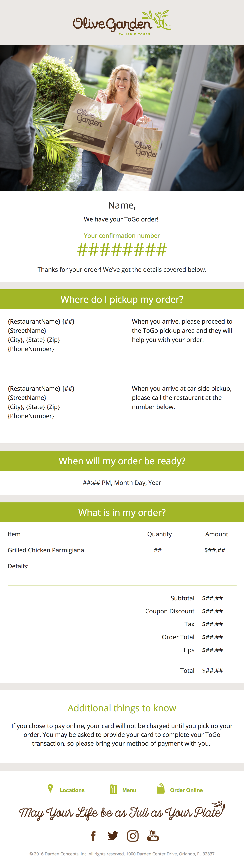Click the Order Online link
244x868 pixels.
(x=186, y=790)
